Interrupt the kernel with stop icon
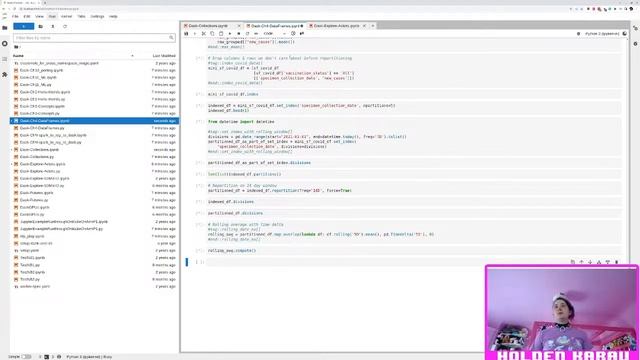The width and height of the screenshot is (640, 360). click(x=238, y=33)
